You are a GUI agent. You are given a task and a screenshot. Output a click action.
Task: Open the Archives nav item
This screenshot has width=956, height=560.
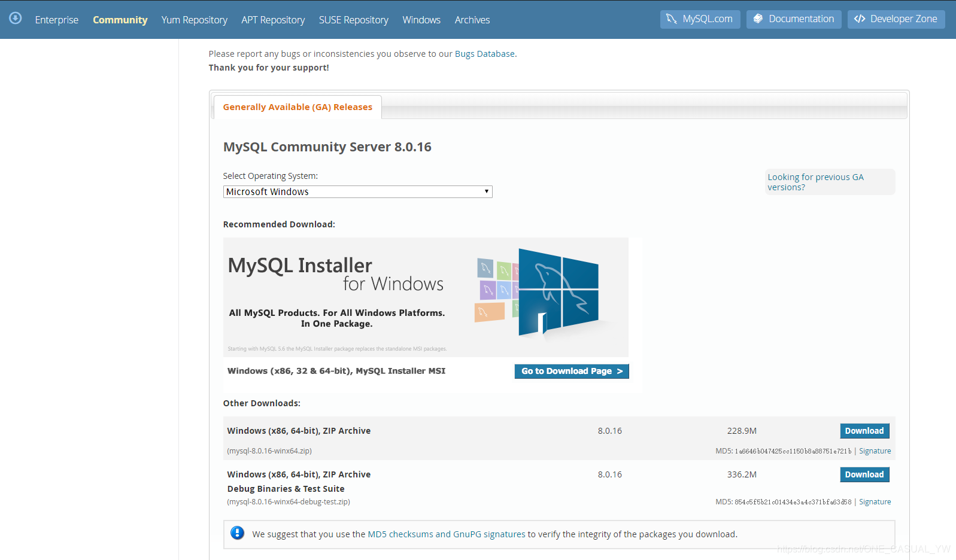click(x=472, y=20)
